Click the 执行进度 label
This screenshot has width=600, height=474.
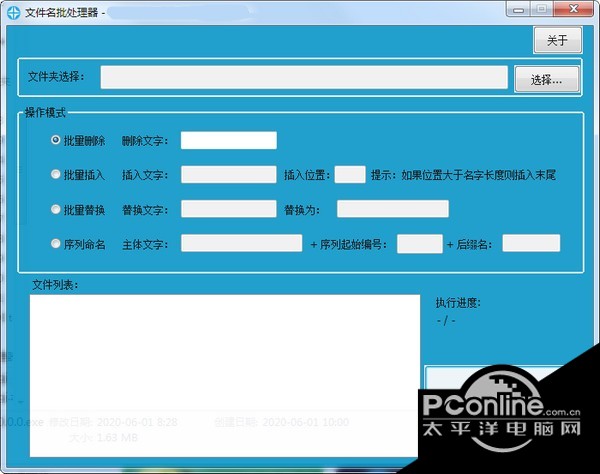458,303
